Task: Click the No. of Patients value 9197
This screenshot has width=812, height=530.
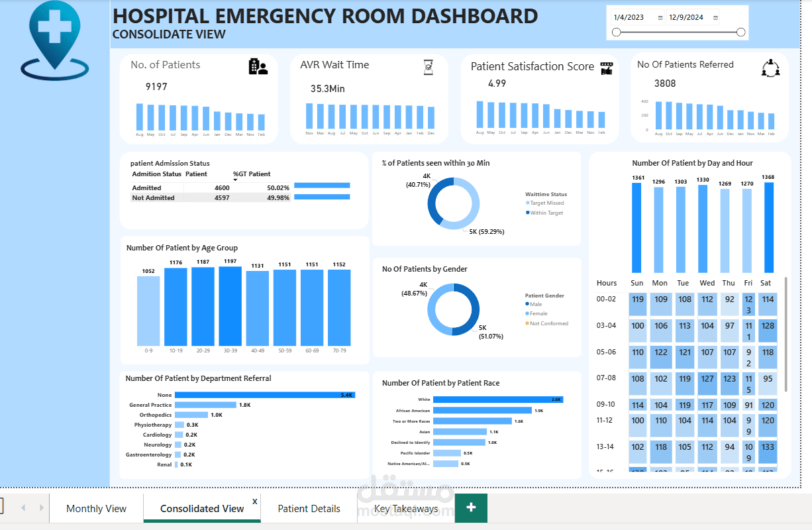Action: 156,87
